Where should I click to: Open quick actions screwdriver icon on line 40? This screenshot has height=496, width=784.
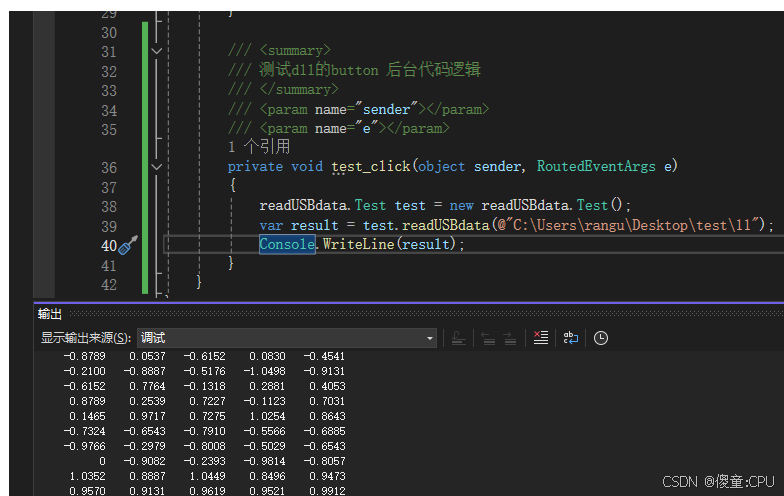(128, 245)
